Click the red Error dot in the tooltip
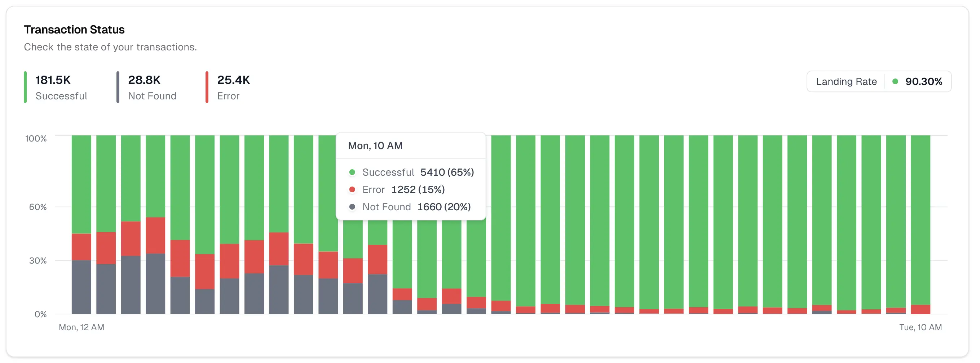 click(x=353, y=189)
